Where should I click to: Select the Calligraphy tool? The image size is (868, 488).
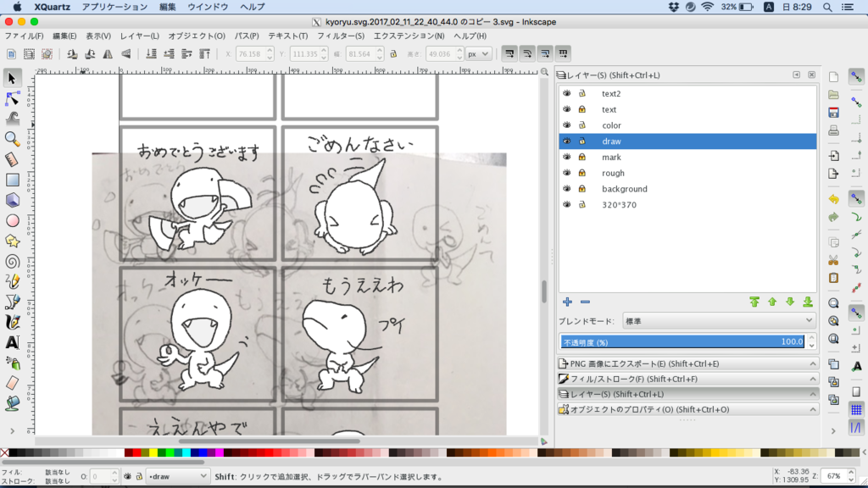12,323
